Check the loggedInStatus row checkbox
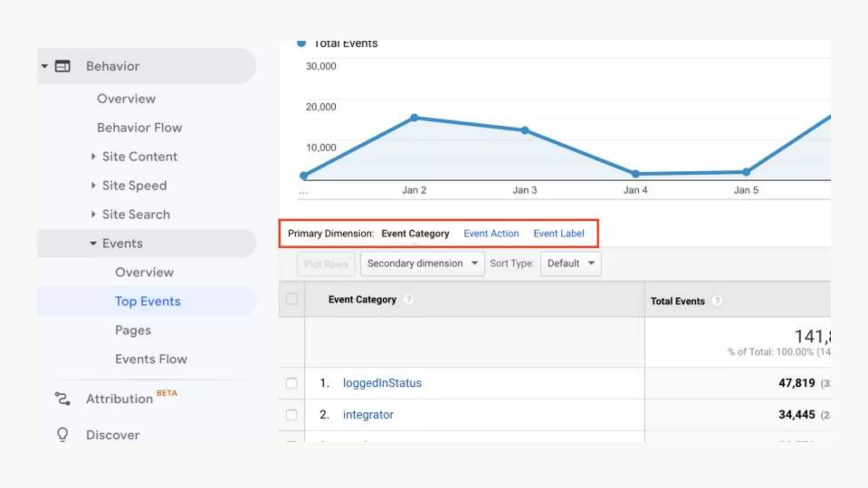868x488 pixels. point(292,383)
